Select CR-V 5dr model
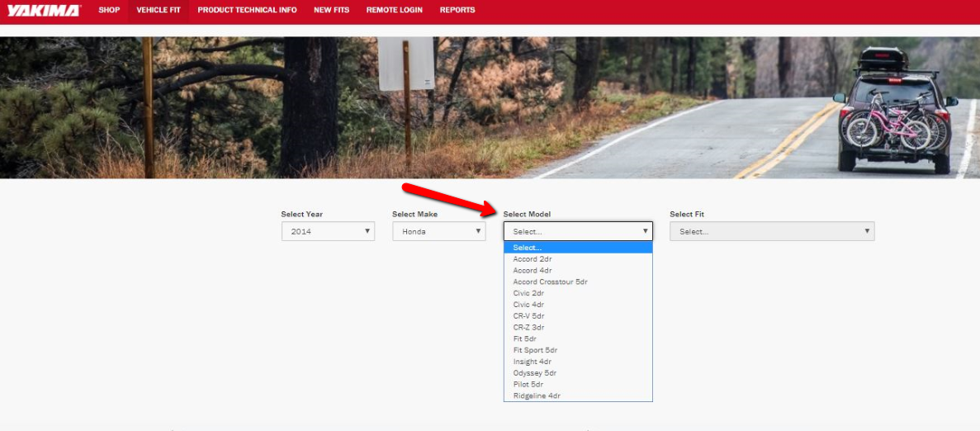The image size is (980, 431). [578, 316]
